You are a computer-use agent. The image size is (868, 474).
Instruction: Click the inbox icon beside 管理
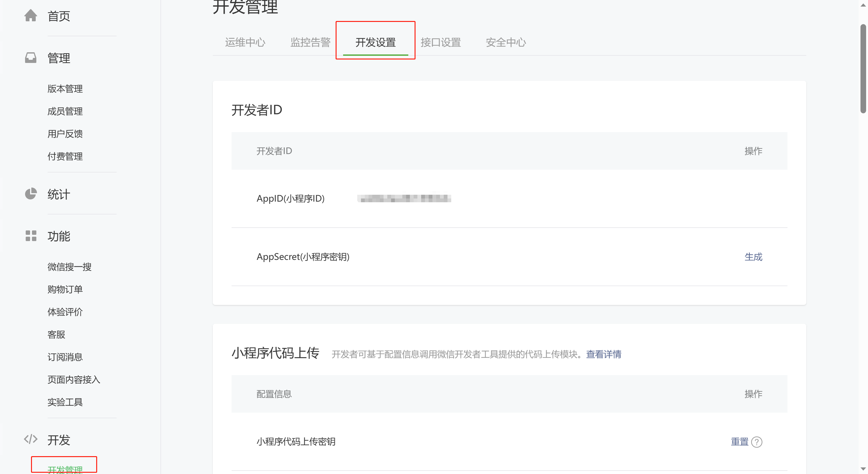[31, 58]
